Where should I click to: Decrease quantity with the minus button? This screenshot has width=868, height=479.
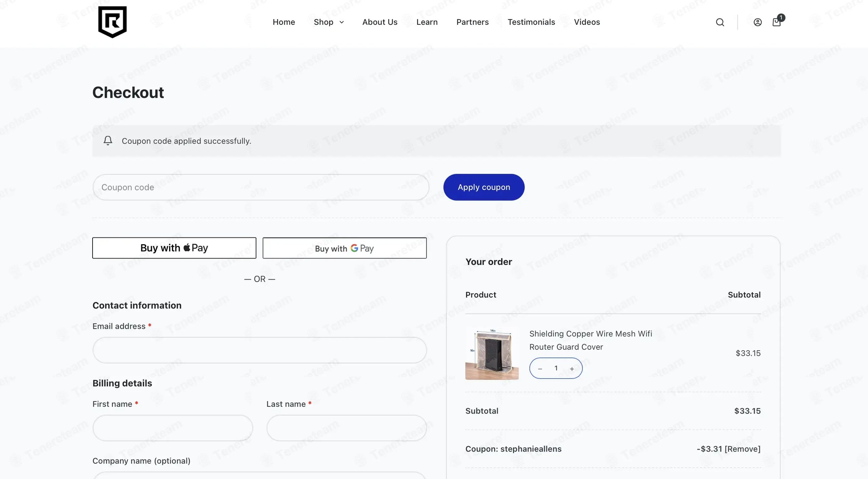(540, 369)
